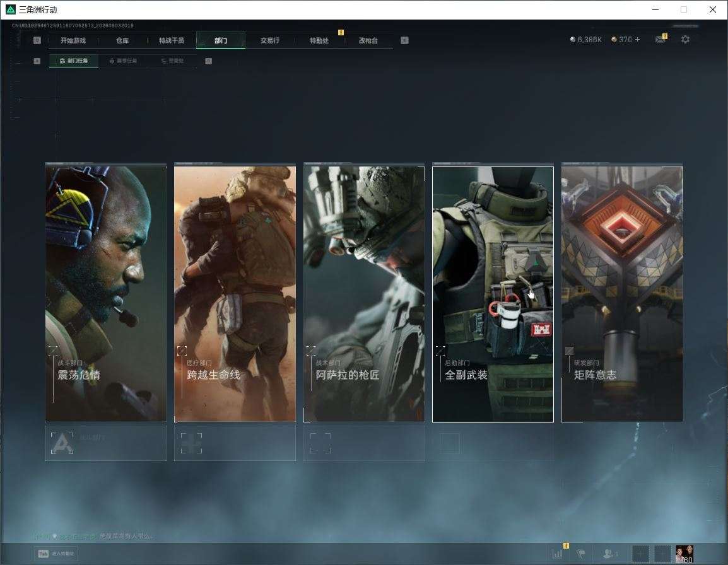This screenshot has width=728, height=565.
Task: Select the 部门任务 sub-tab
Action: (74, 61)
